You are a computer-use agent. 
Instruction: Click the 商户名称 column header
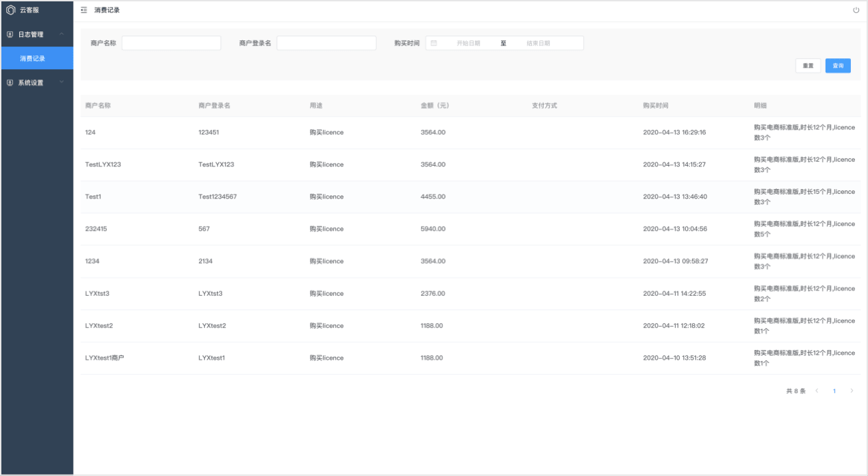(98, 106)
